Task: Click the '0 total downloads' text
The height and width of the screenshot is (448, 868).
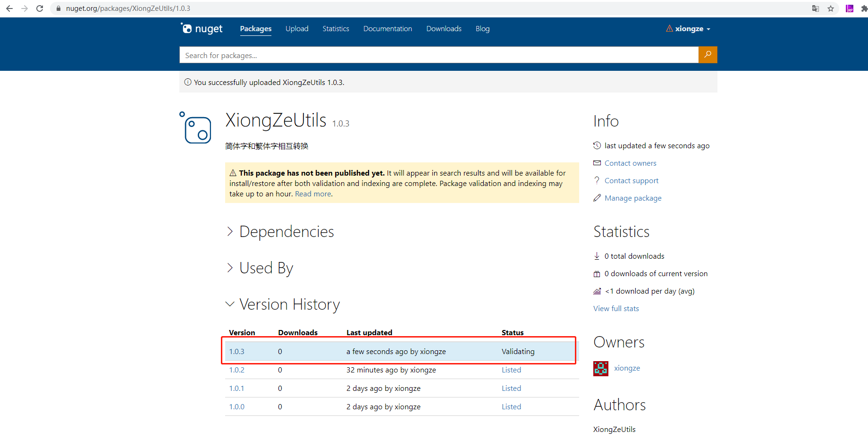Action: [x=634, y=256]
